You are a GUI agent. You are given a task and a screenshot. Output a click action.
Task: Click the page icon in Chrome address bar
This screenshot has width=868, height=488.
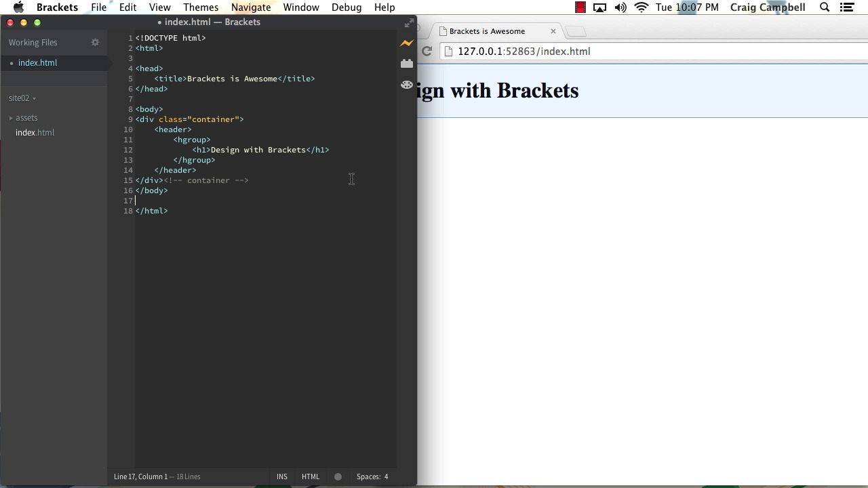(449, 52)
